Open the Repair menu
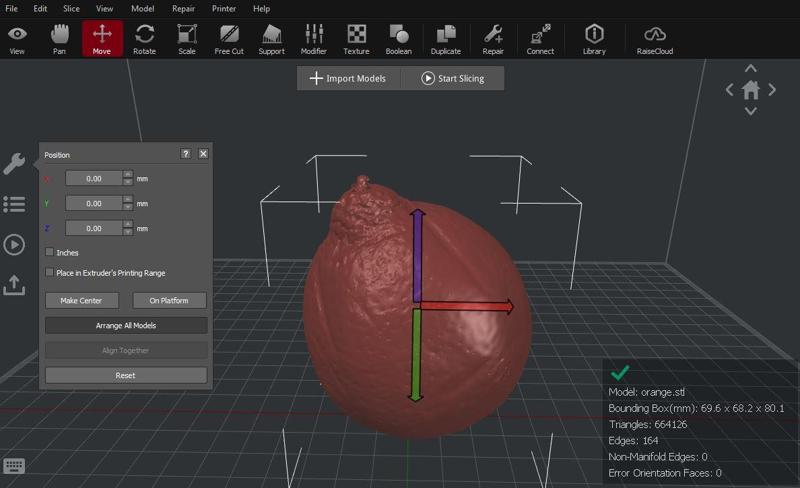Screen dimensions: 800x488 [x=183, y=9]
